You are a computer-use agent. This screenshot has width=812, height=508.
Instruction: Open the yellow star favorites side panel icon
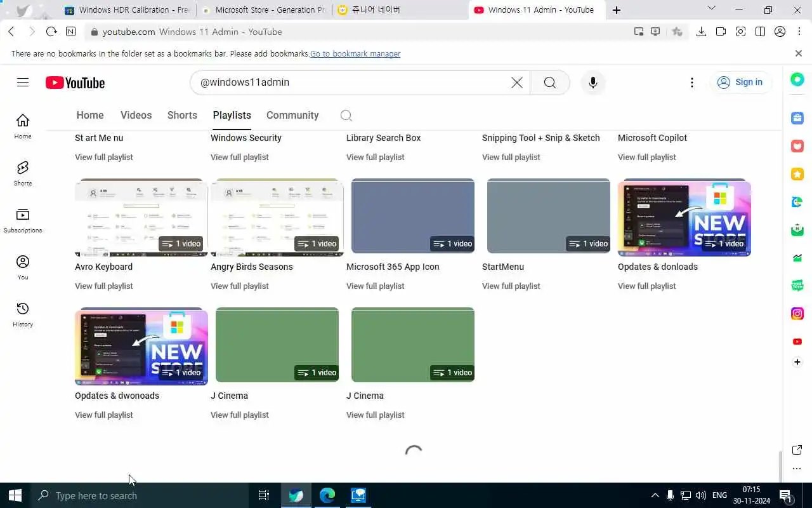coord(797,174)
